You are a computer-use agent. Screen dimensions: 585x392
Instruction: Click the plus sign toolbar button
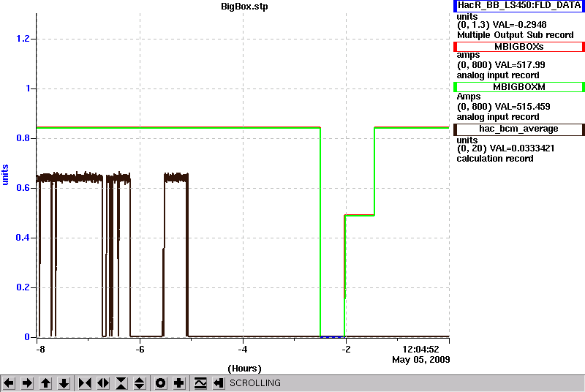pos(179,383)
